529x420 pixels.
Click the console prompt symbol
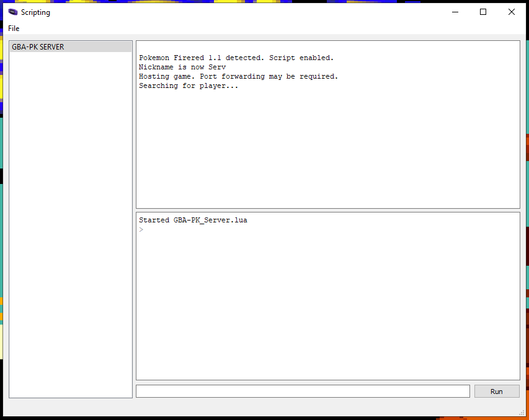pos(140,229)
